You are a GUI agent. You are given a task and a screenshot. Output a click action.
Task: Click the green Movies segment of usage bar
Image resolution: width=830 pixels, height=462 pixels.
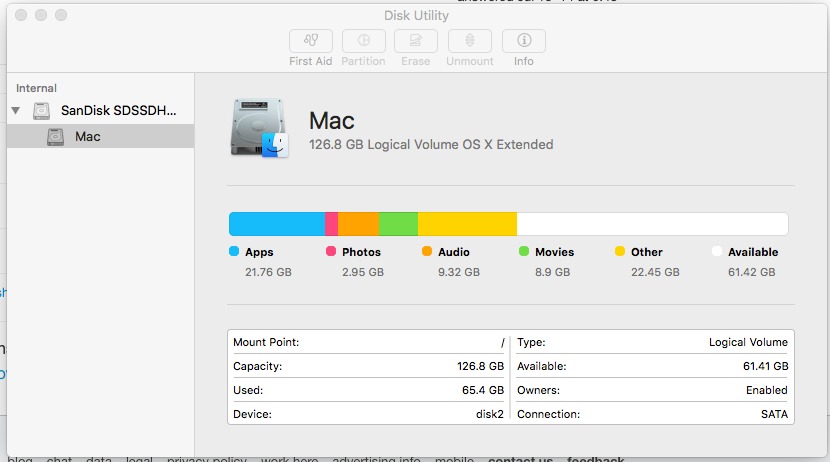click(x=399, y=224)
